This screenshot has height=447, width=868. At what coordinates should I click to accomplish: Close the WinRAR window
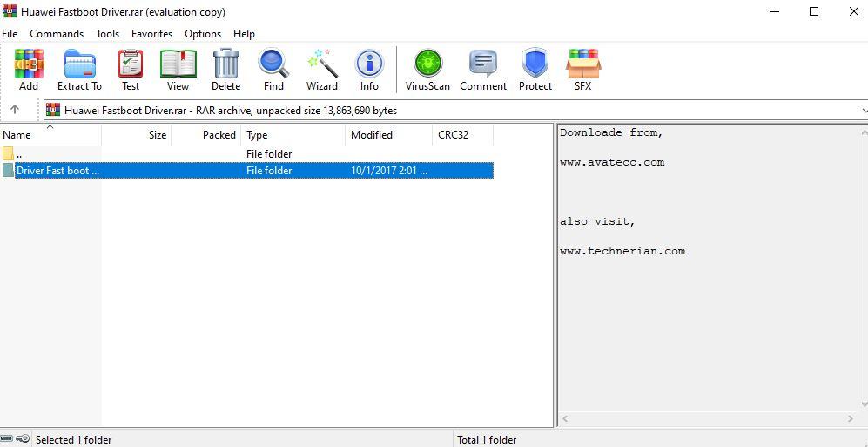tap(853, 11)
